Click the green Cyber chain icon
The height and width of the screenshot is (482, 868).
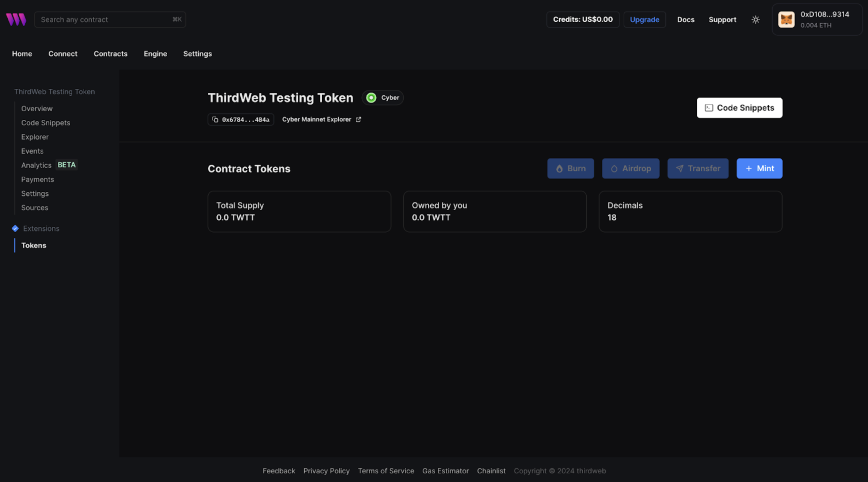coord(371,97)
